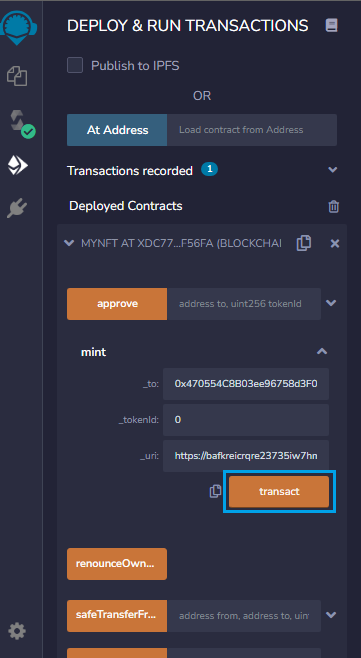Image resolution: width=361 pixels, height=658 pixels.
Task: Delete all deployed contracts with trash icon
Action: [x=334, y=206]
